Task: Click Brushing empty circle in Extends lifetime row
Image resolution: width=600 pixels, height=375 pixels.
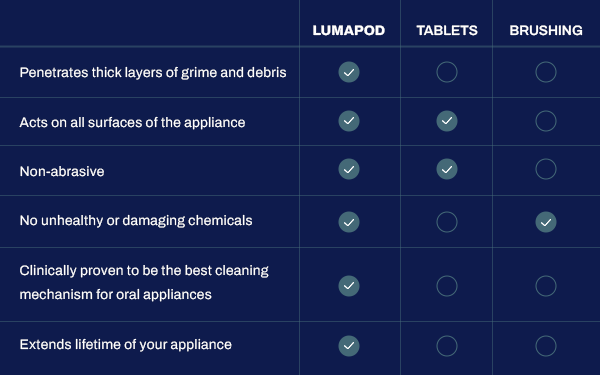Action: (546, 346)
